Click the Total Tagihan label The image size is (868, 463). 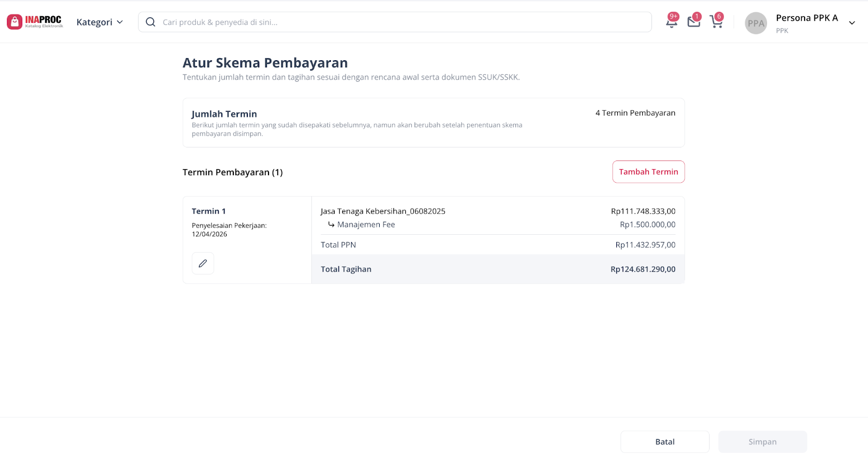[x=346, y=269]
